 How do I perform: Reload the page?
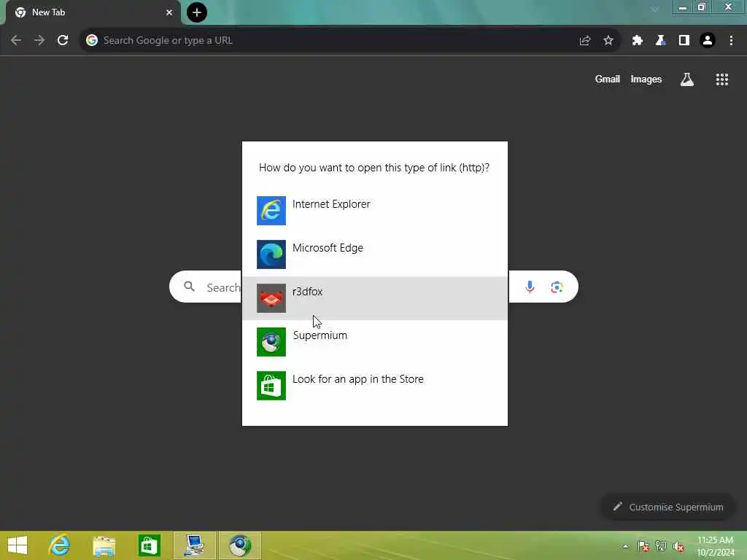pos(63,41)
